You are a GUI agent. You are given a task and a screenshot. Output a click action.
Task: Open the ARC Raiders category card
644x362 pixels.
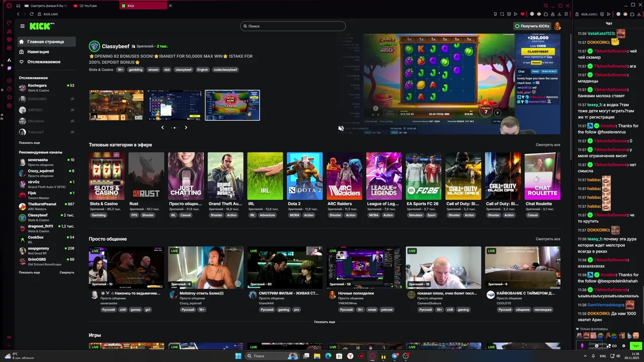[344, 176]
